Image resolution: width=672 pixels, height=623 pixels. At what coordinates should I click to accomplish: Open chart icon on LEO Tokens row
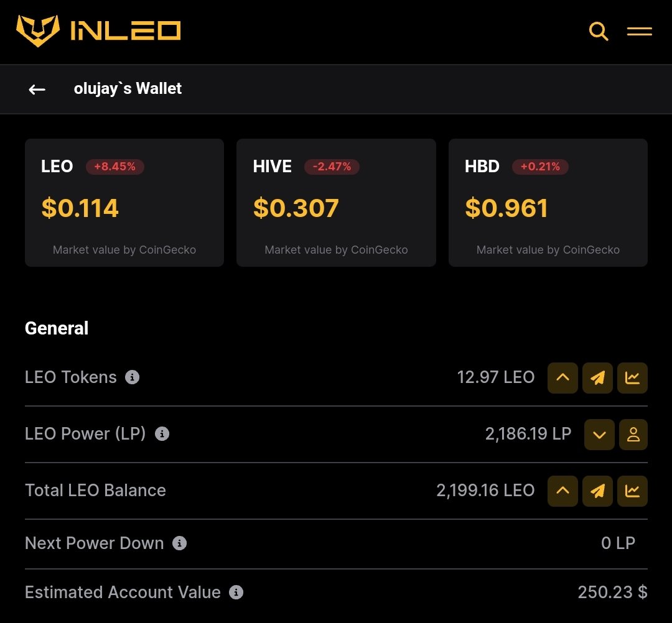[632, 378]
